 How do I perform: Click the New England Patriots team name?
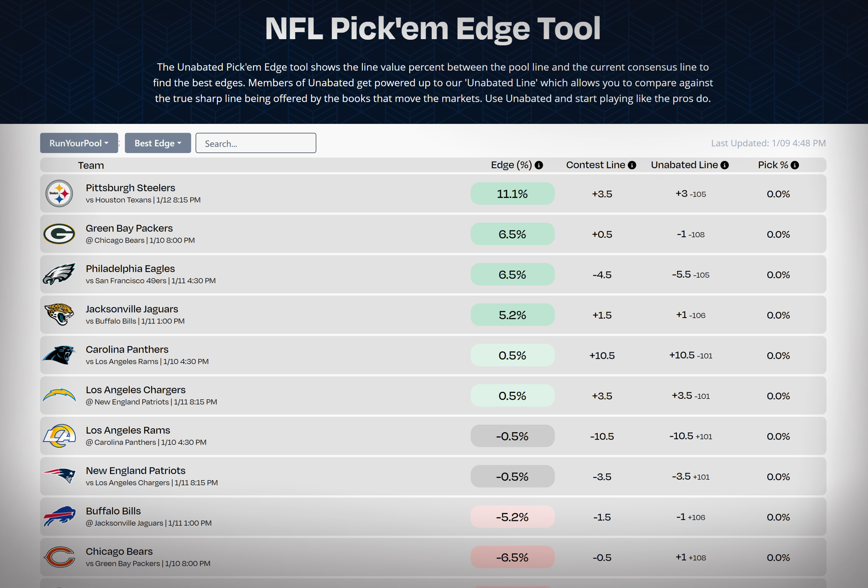click(136, 470)
